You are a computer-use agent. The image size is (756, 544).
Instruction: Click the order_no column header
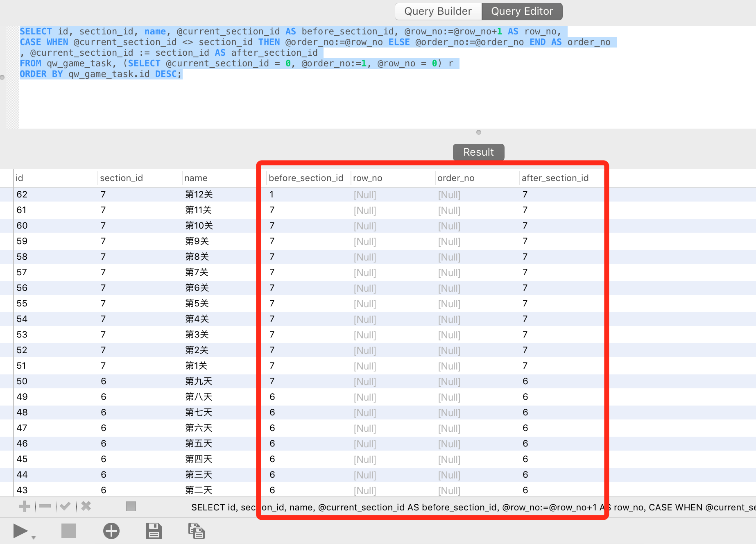point(477,178)
